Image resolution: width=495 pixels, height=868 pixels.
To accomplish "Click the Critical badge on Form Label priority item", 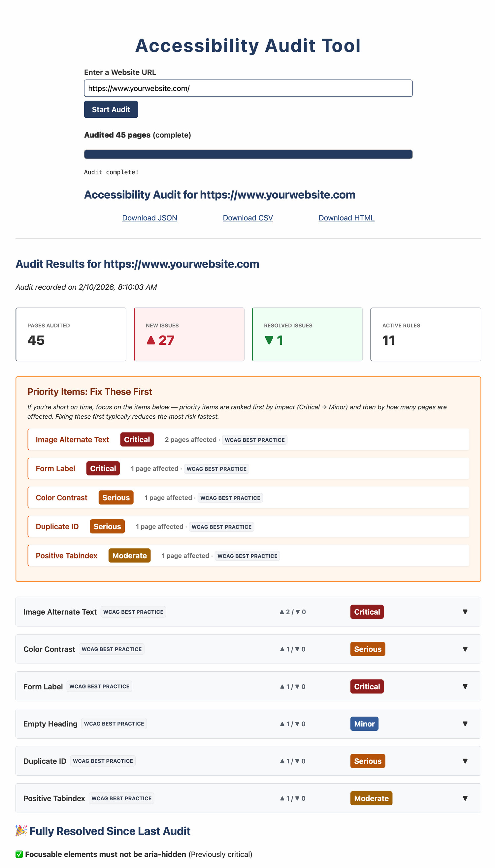I will click(x=103, y=468).
